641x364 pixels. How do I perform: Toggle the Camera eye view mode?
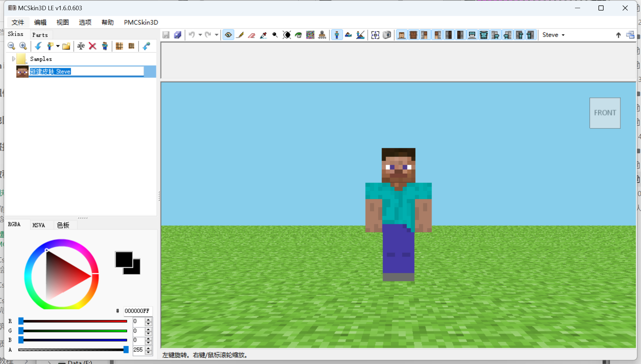[228, 35]
